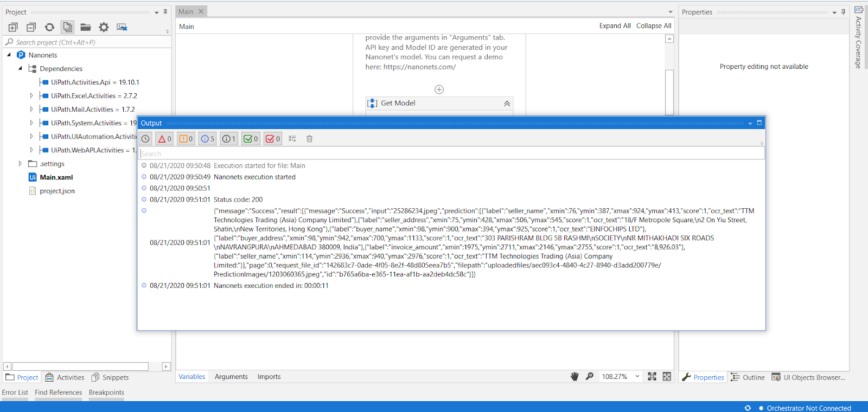Image resolution: width=868 pixels, height=412 pixels.
Task: Clear all Output messages with trash icon
Action: 309,139
